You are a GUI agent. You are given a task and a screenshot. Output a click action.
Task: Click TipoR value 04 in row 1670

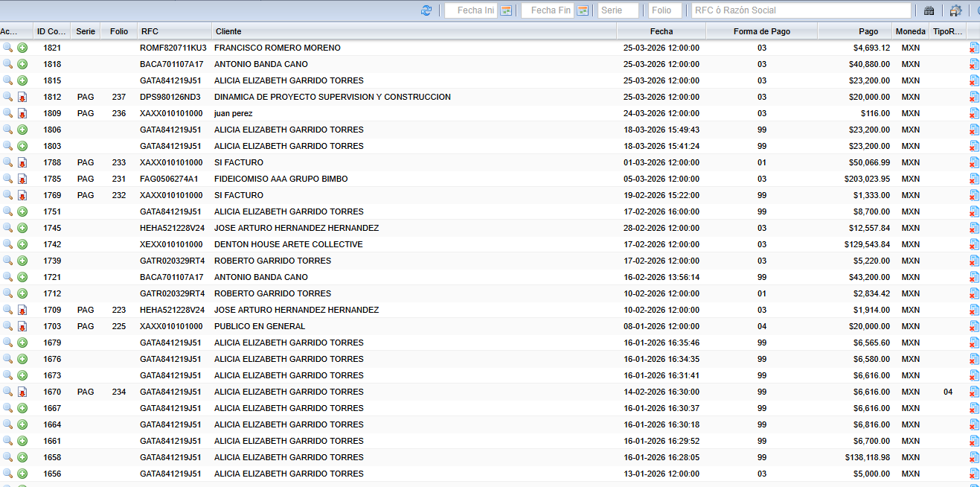coord(948,392)
